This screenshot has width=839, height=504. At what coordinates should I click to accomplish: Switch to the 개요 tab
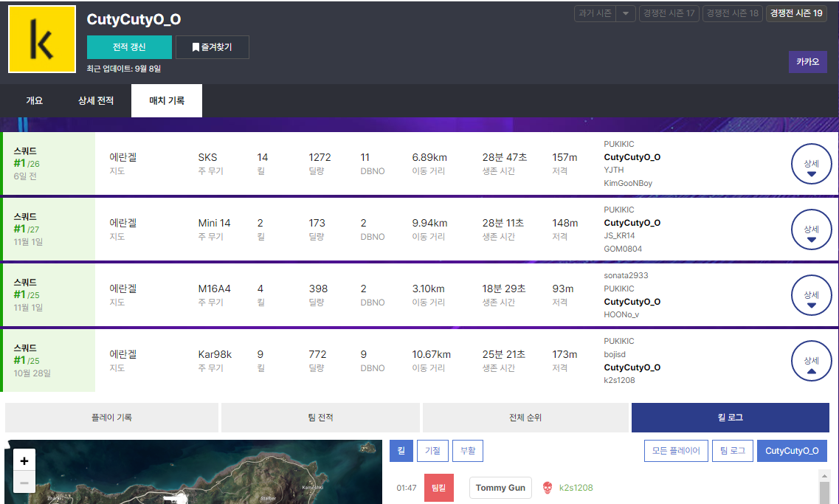point(35,100)
